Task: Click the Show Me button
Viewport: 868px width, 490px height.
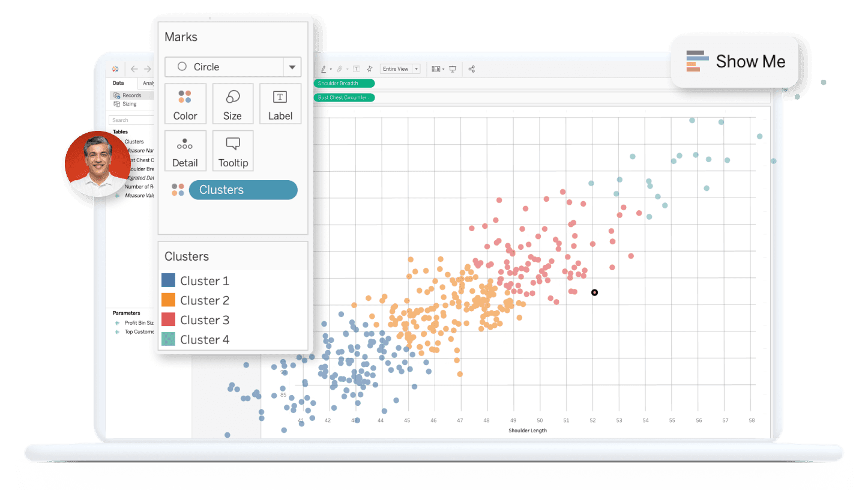Action: tap(735, 61)
